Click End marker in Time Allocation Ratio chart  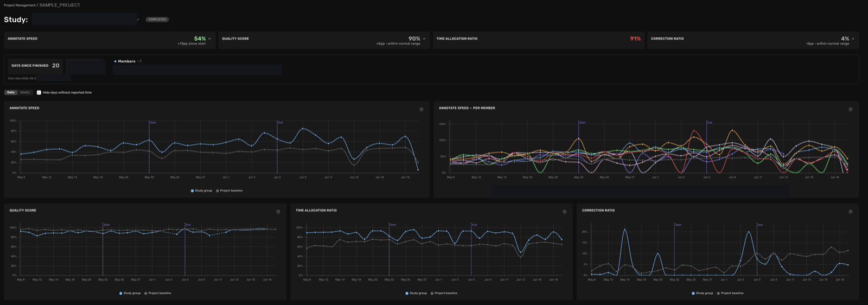474,225
